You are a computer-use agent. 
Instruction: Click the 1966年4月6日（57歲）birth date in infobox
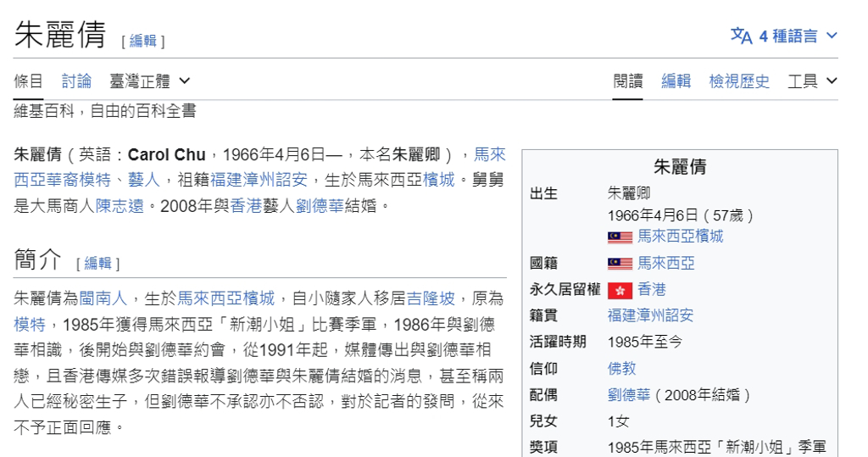(681, 215)
